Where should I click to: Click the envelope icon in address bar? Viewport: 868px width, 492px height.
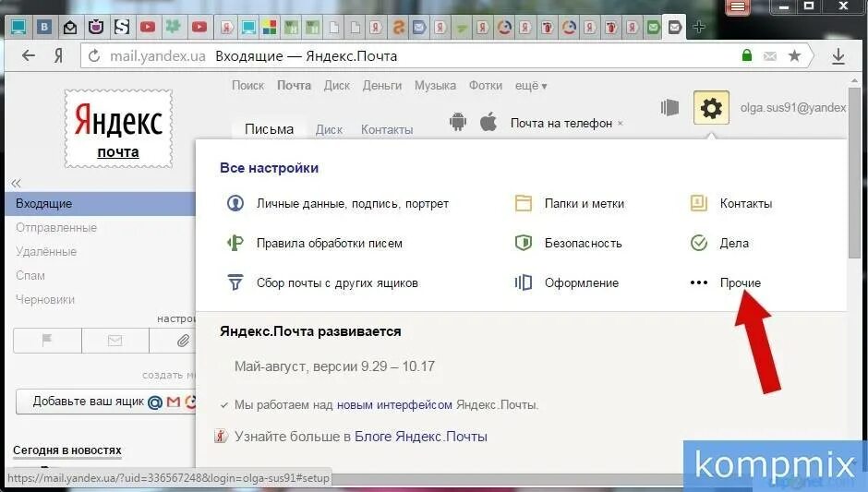pos(770,56)
